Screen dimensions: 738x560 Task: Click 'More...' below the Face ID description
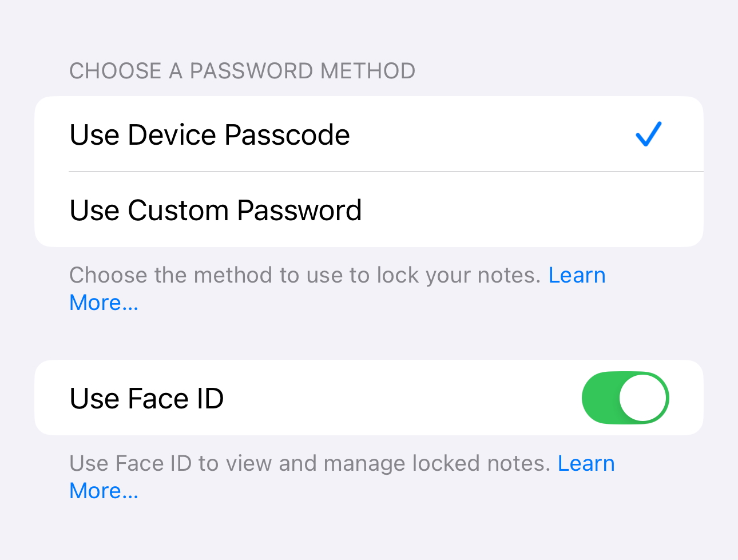point(104,491)
